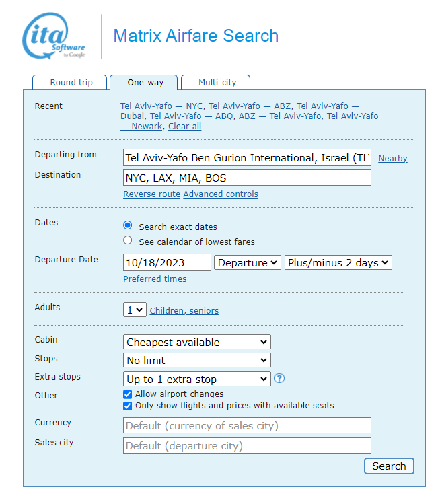This screenshot has height=504, width=438.
Task: Click the Currency label
Action: (x=53, y=423)
